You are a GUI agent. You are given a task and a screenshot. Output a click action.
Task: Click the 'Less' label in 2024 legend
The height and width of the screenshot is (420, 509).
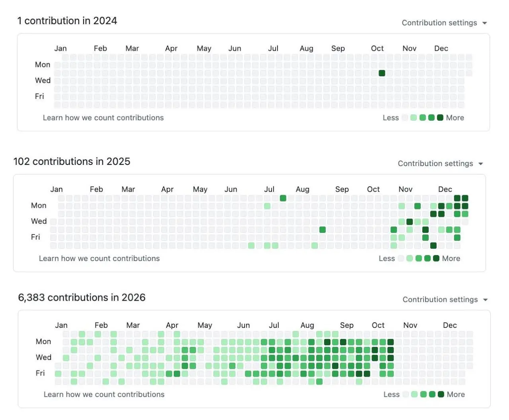(x=390, y=118)
